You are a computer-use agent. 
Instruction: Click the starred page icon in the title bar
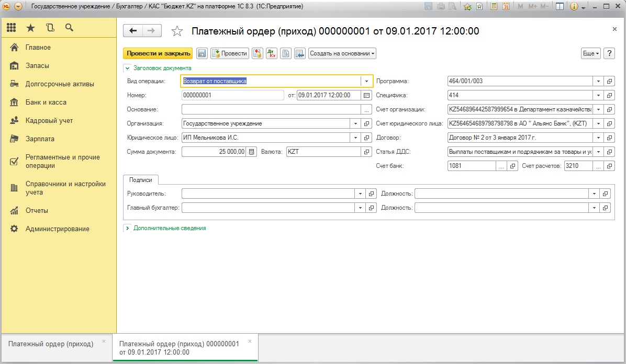click(x=479, y=6)
